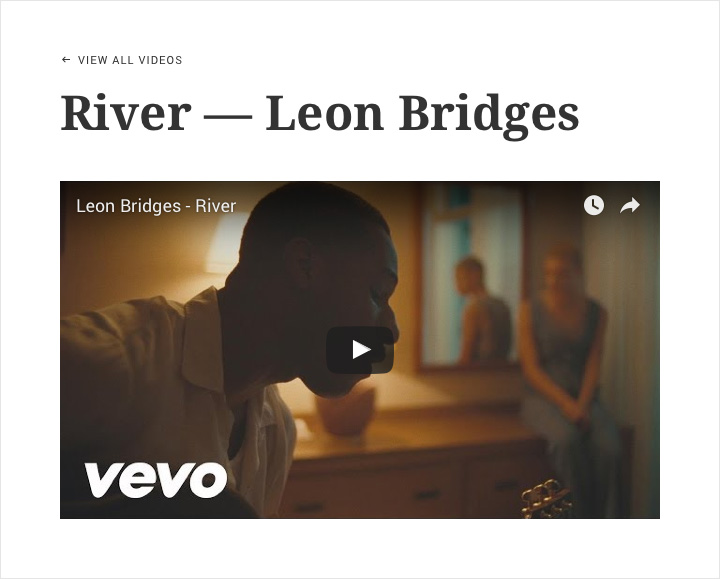
Task: Open the View All Videos link
Action: (122, 60)
